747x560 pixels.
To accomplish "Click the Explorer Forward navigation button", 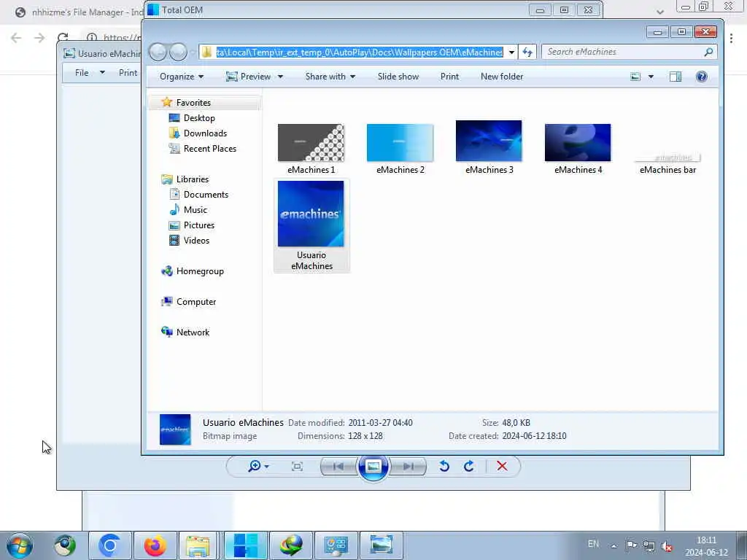I will (x=178, y=52).
